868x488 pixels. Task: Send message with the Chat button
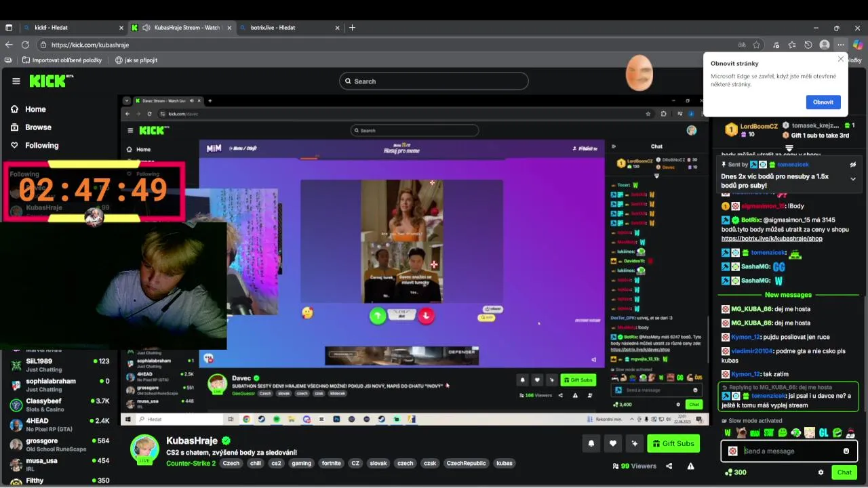click(844, 472)
